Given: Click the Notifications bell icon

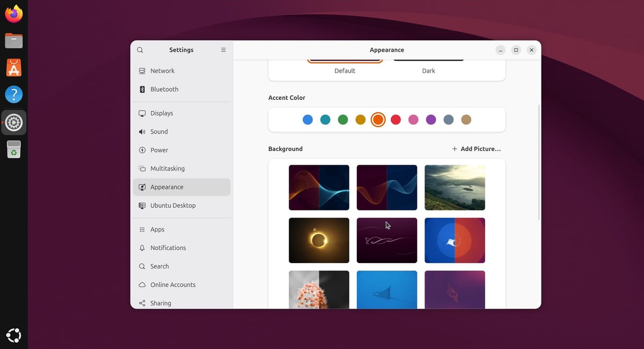Looking at the screenshot, I should pyautogui.click(x=142, y=248).
